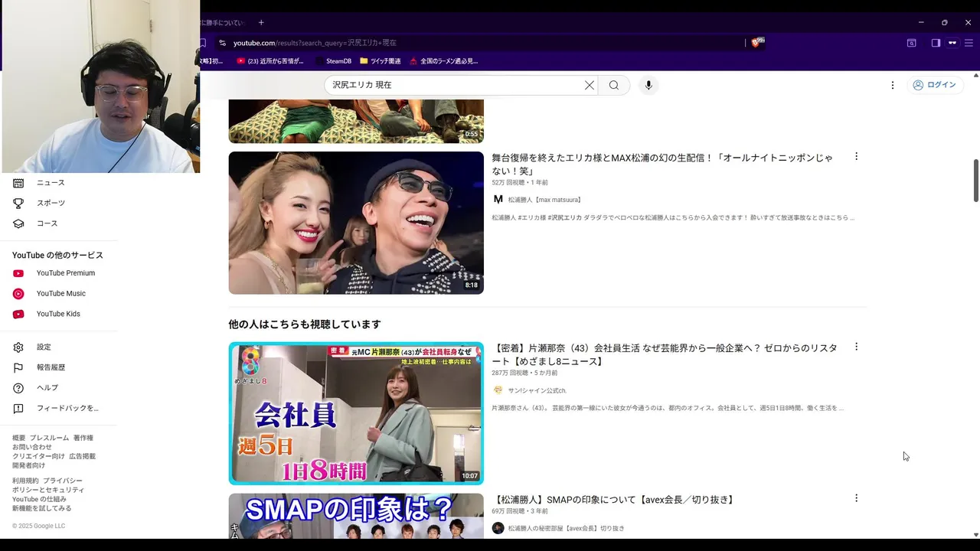Play the 0:55 short video thumbnail at top
The width and height of the screenshot is (980, 551).
click(x=356, y=121)
